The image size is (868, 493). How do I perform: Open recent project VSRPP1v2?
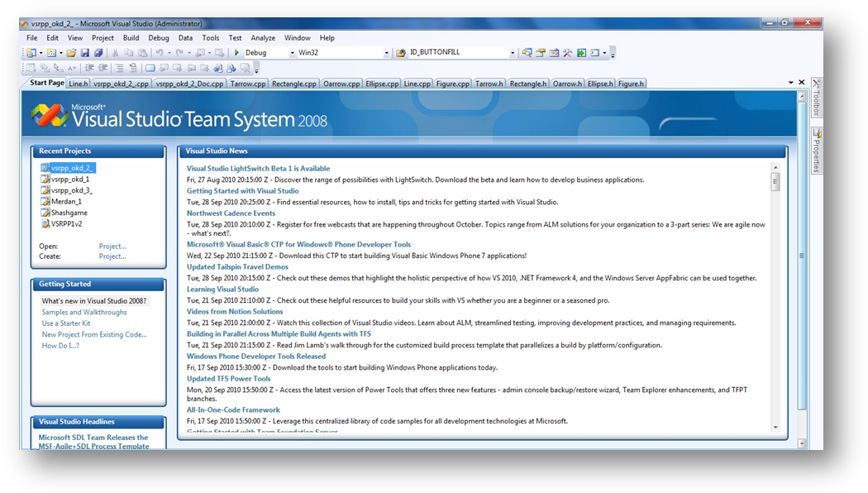[61, 224]
